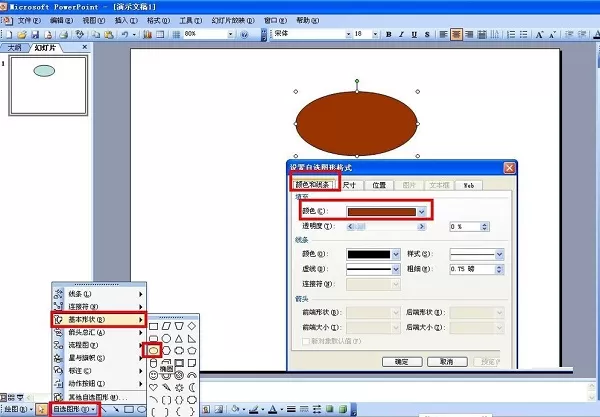Image resolution: width=600 pixels, height=417 pixels.
Task: Click the OK button in dialog
Action: [x=402, y=362]
